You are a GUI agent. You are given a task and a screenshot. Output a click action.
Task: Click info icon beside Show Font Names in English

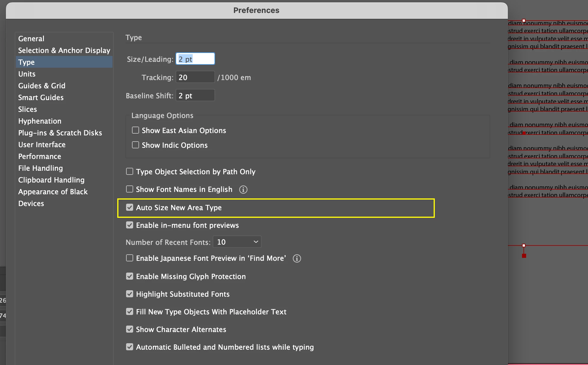click(243, 190)
